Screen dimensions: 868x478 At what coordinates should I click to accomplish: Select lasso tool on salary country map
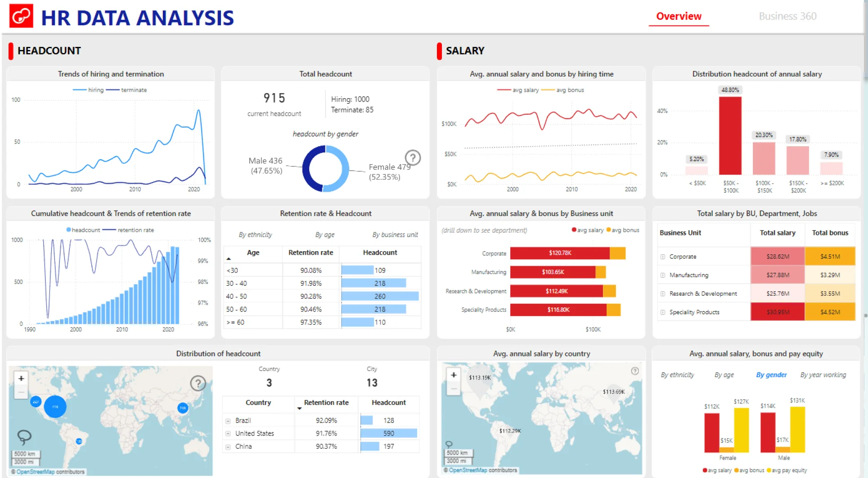449,444
